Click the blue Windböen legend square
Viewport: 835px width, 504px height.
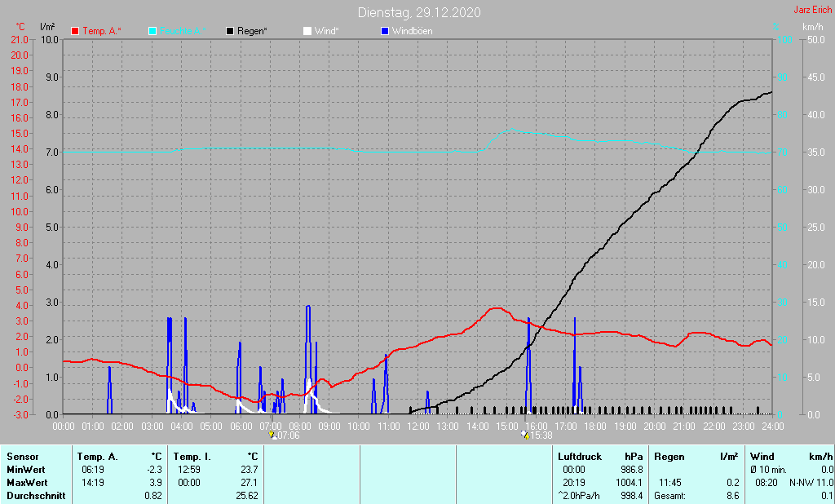point(386,31)
